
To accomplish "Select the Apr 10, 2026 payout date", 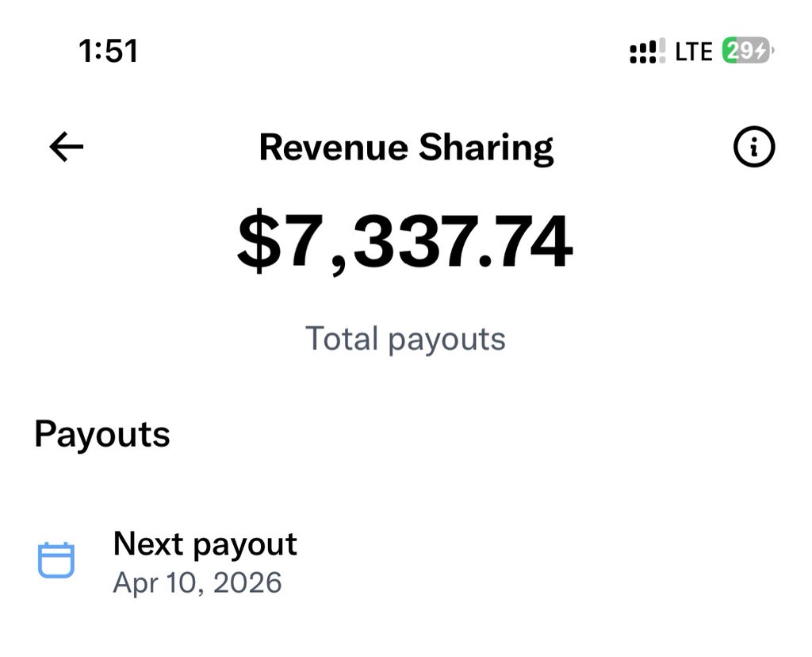I will (197, 582).
